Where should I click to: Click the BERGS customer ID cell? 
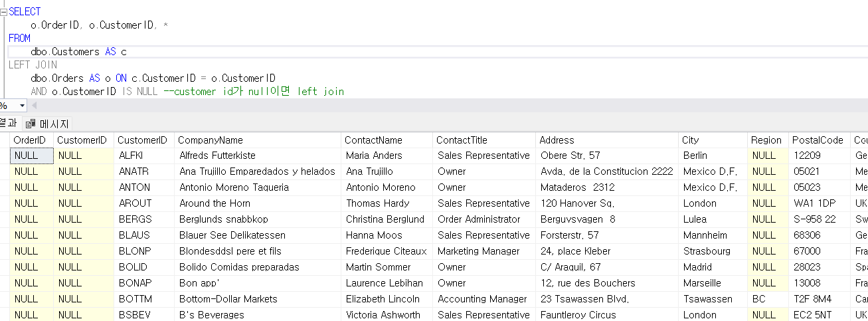coord(143,219)
